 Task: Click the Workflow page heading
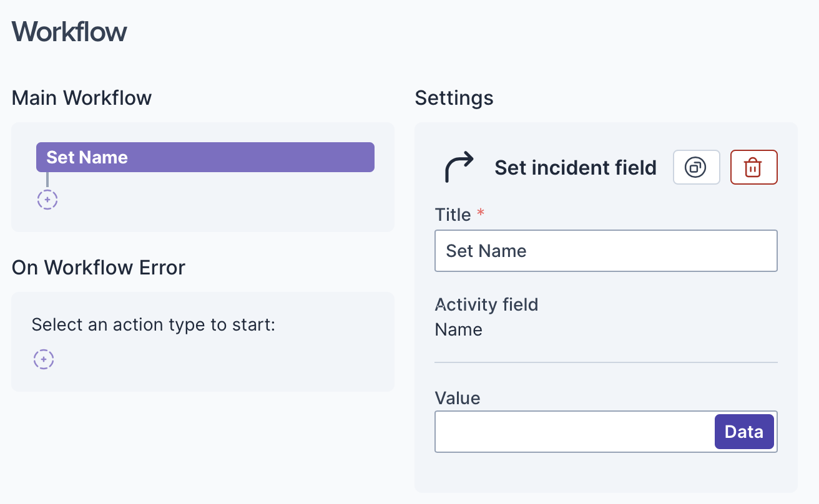69,31
